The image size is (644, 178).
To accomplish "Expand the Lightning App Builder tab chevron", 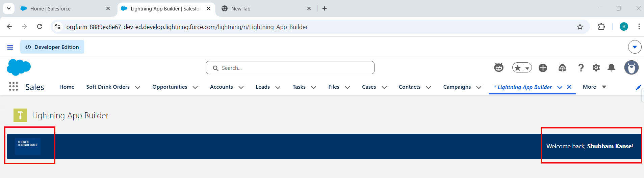I will click(560, 87).
